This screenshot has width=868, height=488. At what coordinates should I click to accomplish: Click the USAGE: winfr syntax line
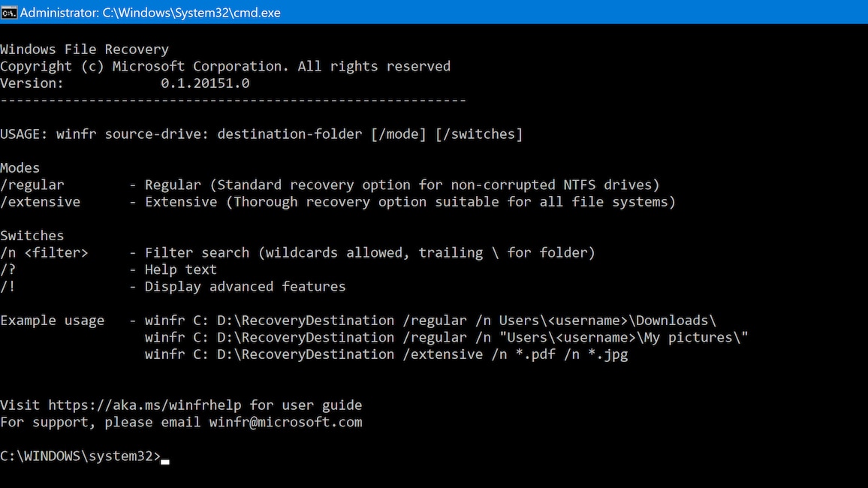point(261,134)
